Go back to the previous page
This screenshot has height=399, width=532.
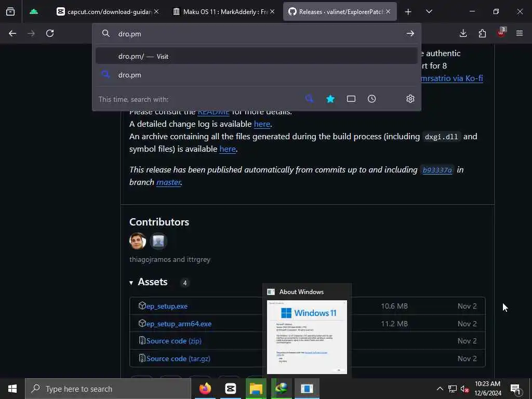(x=12, y=33)
